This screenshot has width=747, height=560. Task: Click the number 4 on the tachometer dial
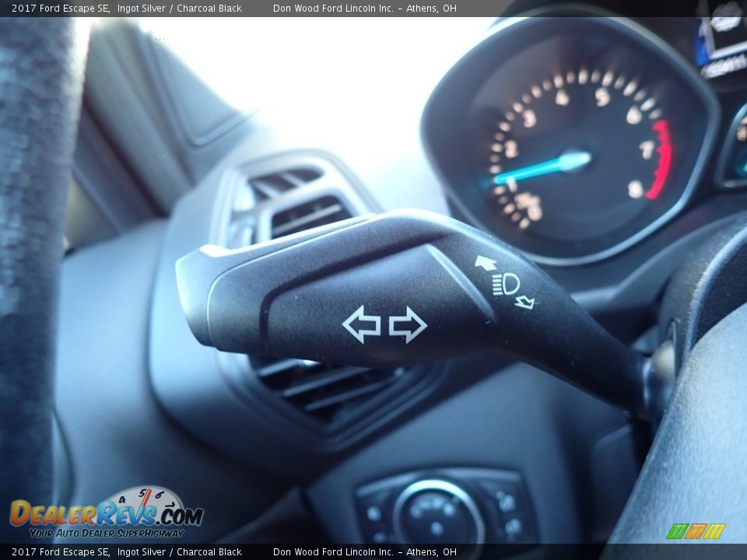[561, 96]
